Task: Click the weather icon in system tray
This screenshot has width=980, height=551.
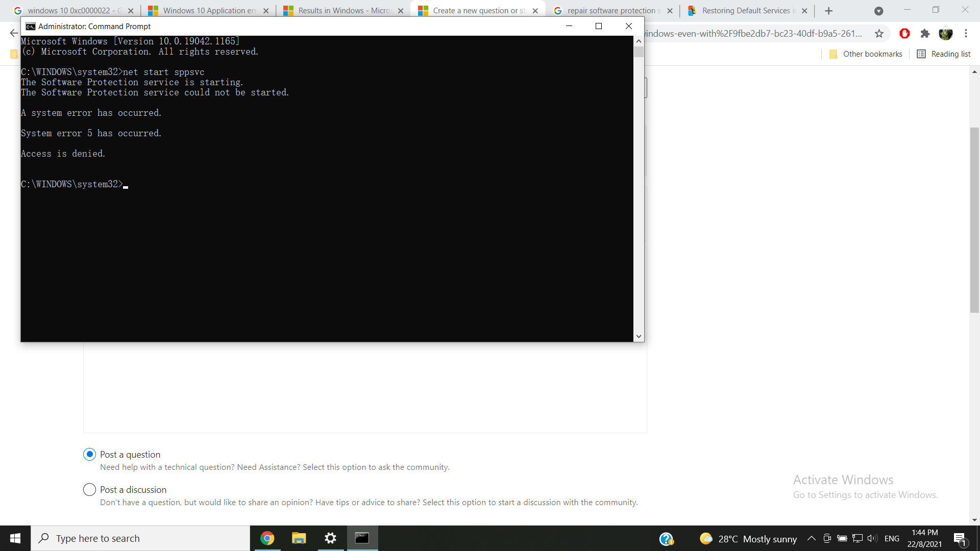Action: coord(706,538)
